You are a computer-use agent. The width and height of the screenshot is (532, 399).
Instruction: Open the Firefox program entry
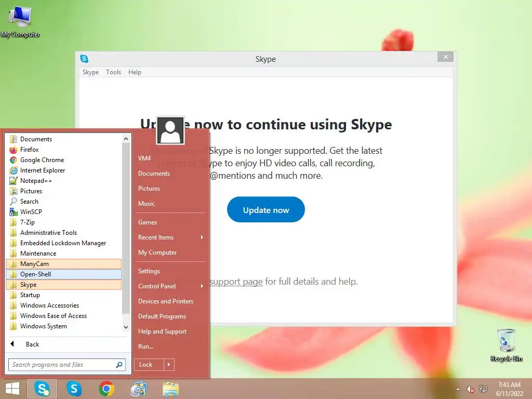(64, 150)
